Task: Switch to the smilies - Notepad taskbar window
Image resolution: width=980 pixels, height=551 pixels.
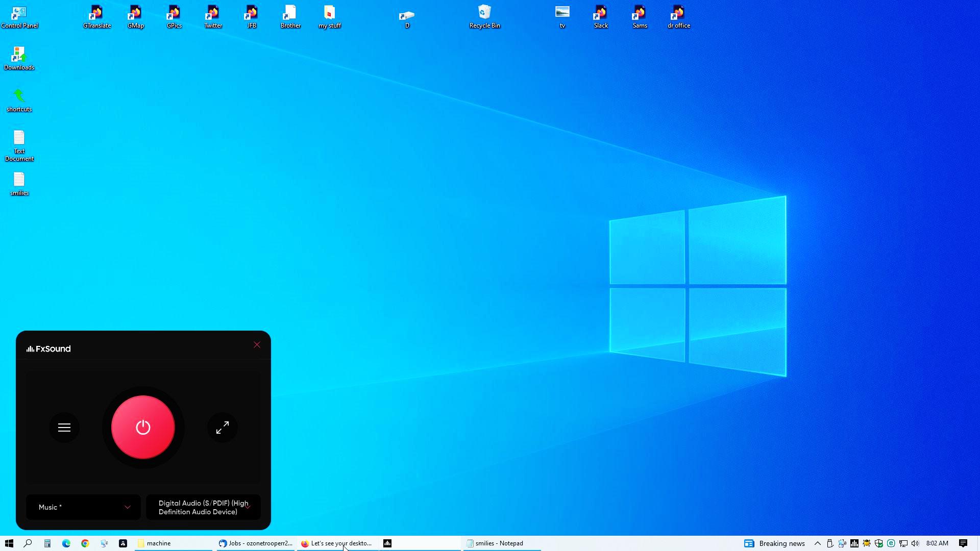Action: click(502, 543)
